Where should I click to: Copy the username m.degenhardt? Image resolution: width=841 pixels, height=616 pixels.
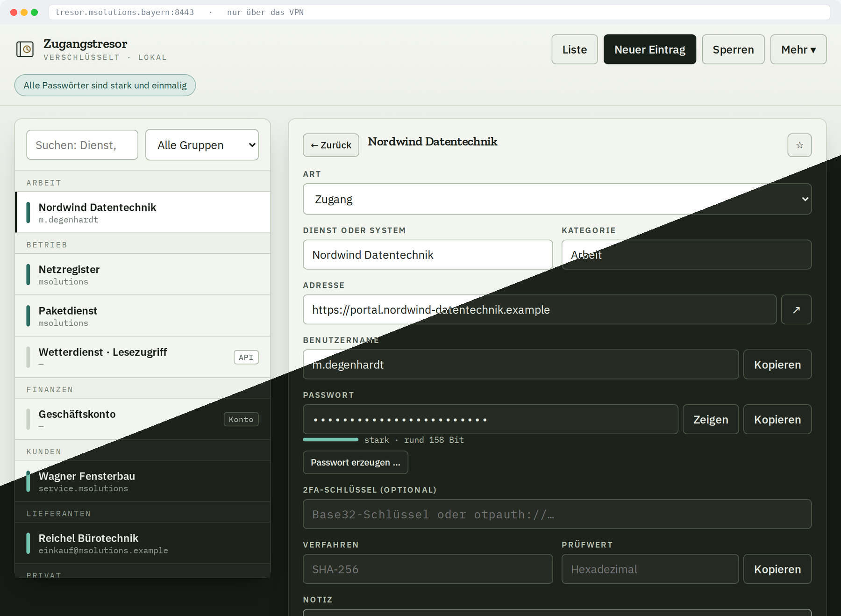click(x=777, y=365)
